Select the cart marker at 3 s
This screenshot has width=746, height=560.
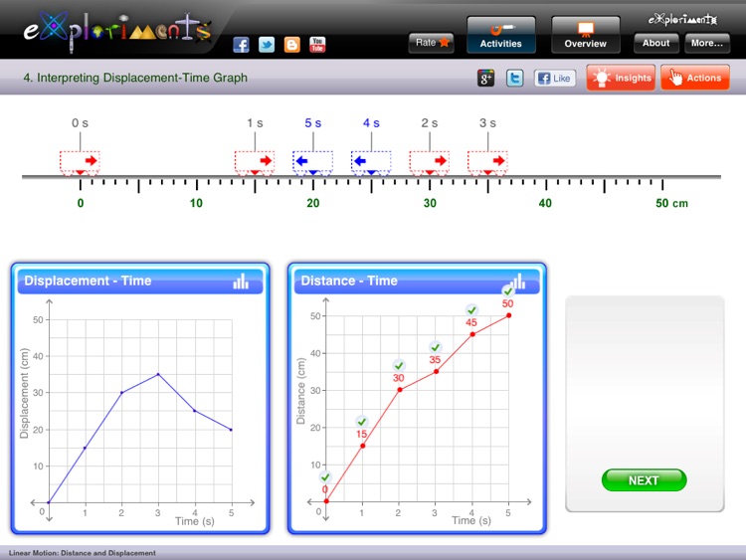(x=487, y=163)
